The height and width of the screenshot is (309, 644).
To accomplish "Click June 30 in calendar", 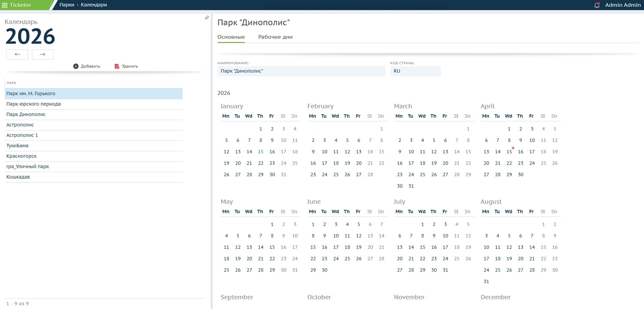I will [x=324, y=270].
